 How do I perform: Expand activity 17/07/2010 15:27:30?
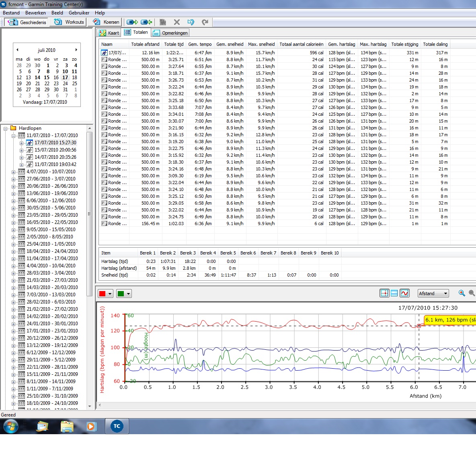click(22, 143)
